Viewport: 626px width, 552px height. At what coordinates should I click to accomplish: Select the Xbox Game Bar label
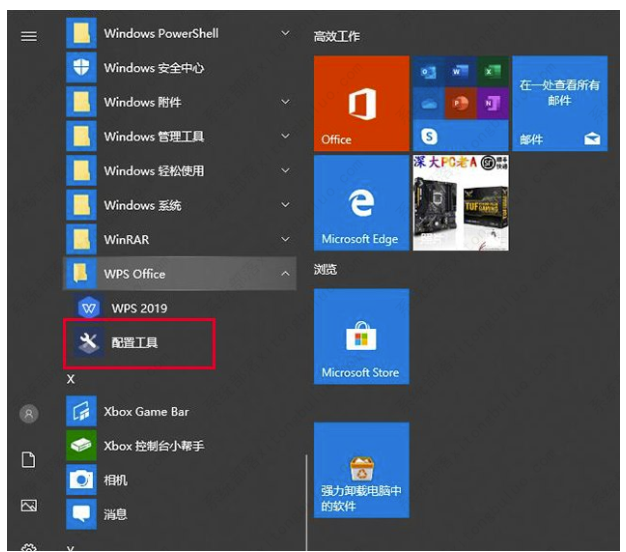point(146,411)
